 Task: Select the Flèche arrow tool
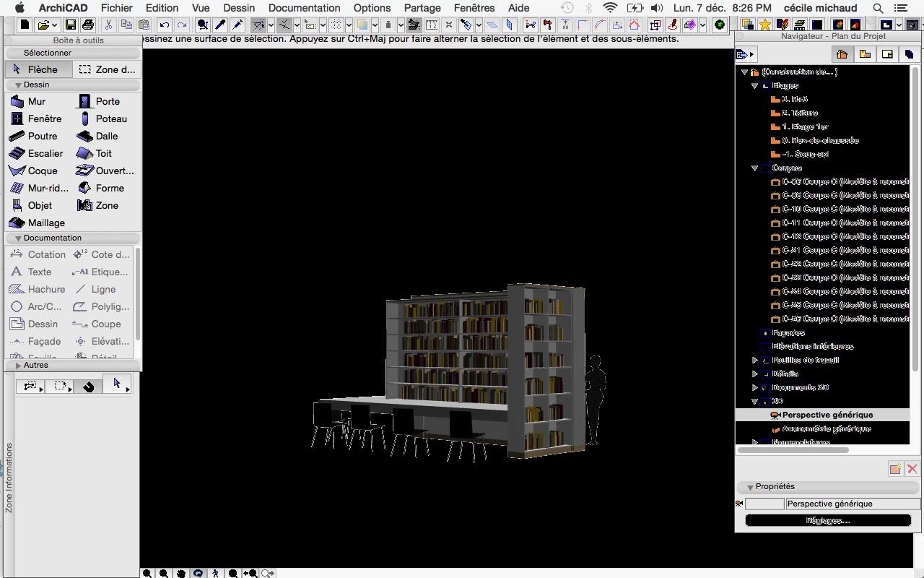coord(39,69)
